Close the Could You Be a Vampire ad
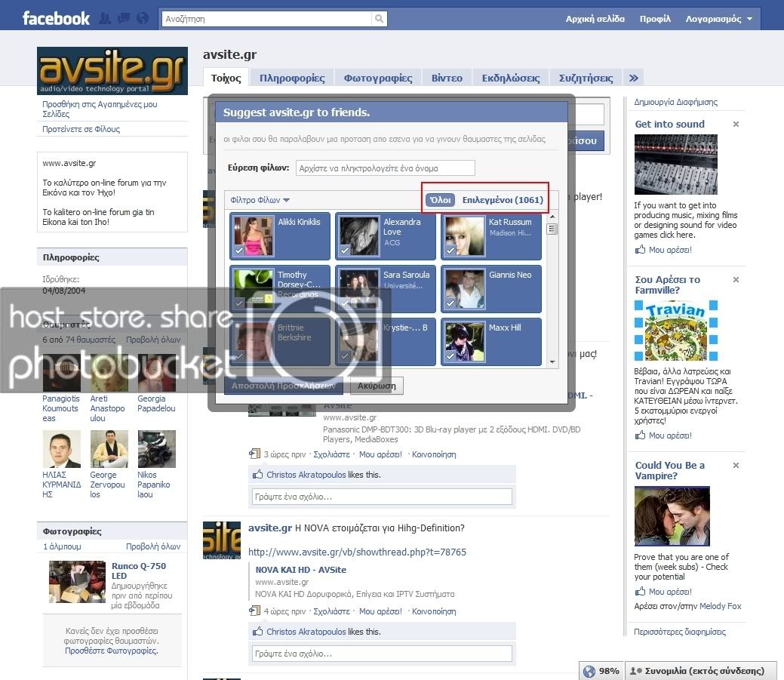 736,465
